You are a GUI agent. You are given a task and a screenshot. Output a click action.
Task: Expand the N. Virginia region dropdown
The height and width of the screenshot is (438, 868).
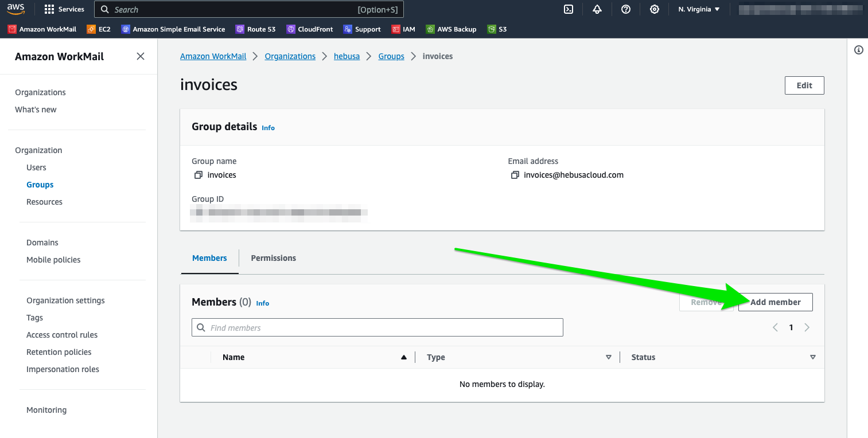click(x=698, y=9)
